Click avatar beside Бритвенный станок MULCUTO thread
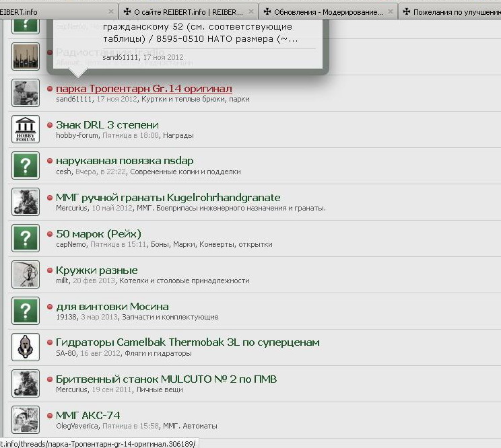The width and height of the screenshot is (501, 448). pos(26,383)
